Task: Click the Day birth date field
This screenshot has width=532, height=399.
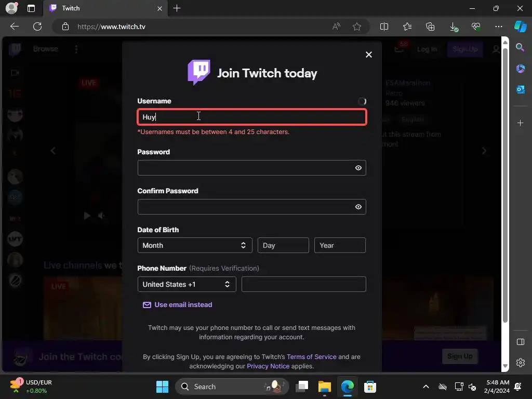Action: 283,245
